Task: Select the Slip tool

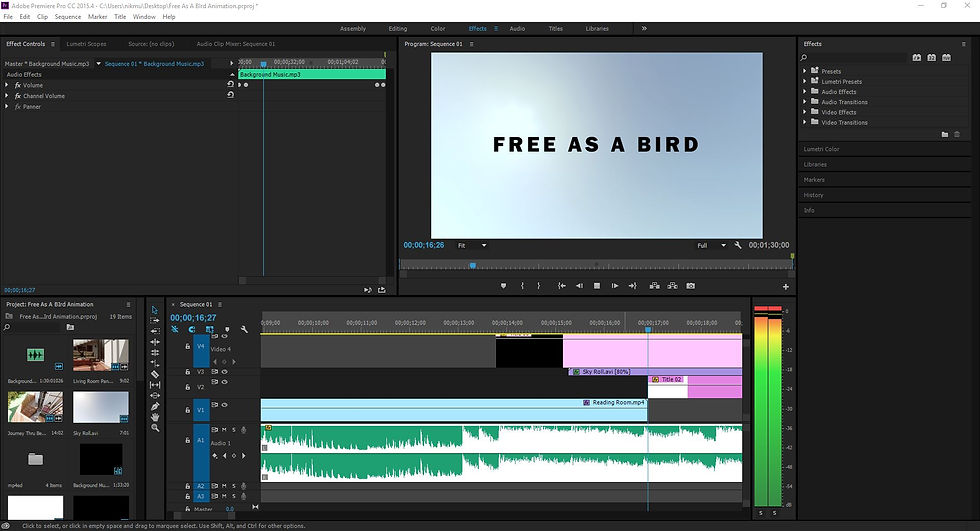Action: click(x=155, y=385)
